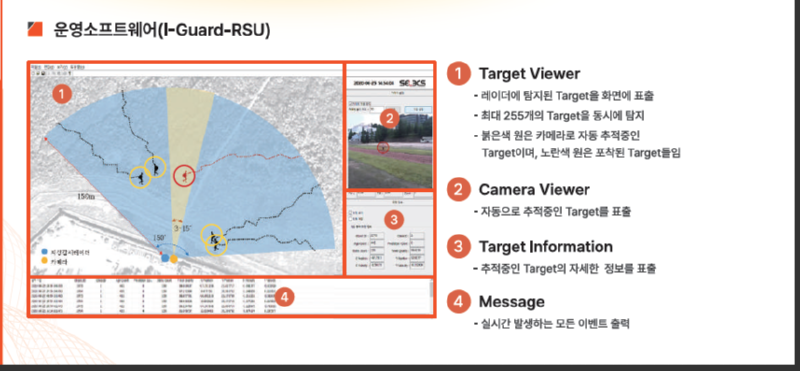
Task: Click the red-circled target in the camera video
Action: [383, 147]
